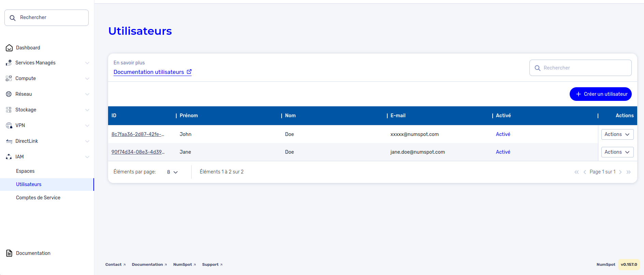This screenshot has height=275, width=644.
Task: Click the external link icon beside Documentation utilisateurs
Action: pyautogui.click(x=189, y=72)
